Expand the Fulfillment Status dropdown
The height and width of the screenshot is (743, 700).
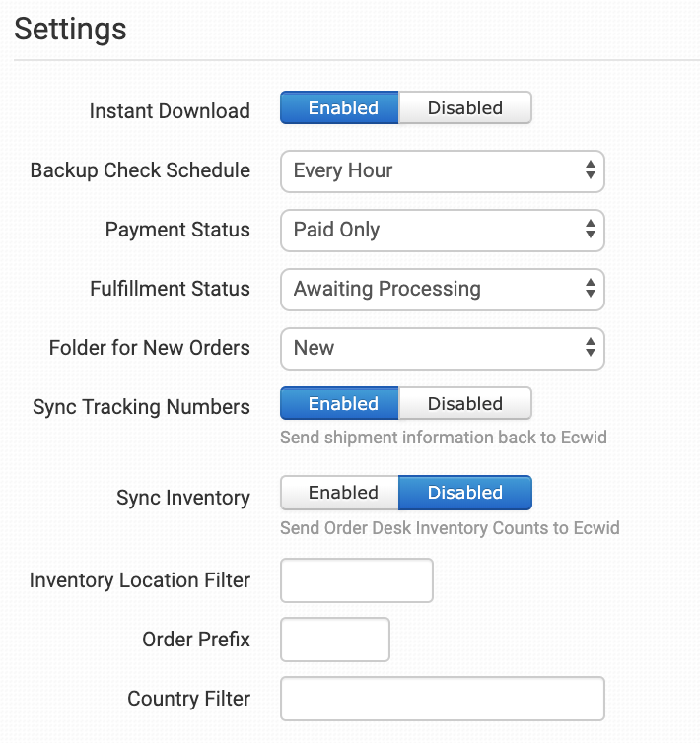tap(442, 289)
